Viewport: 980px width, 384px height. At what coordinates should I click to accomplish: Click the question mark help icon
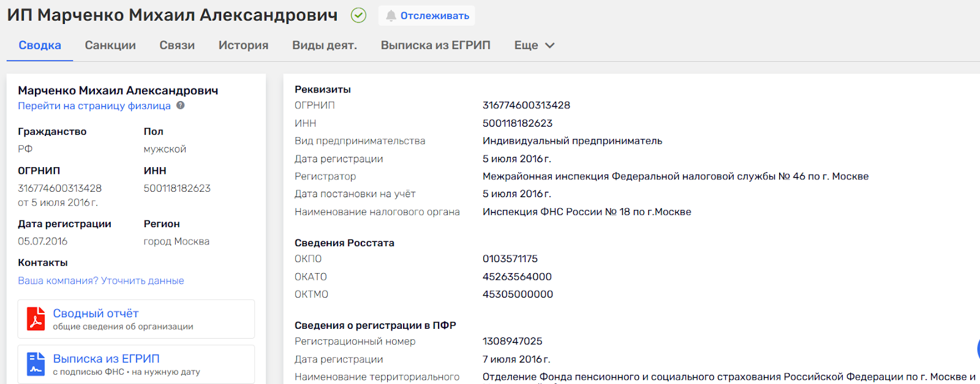pos(181,105)
